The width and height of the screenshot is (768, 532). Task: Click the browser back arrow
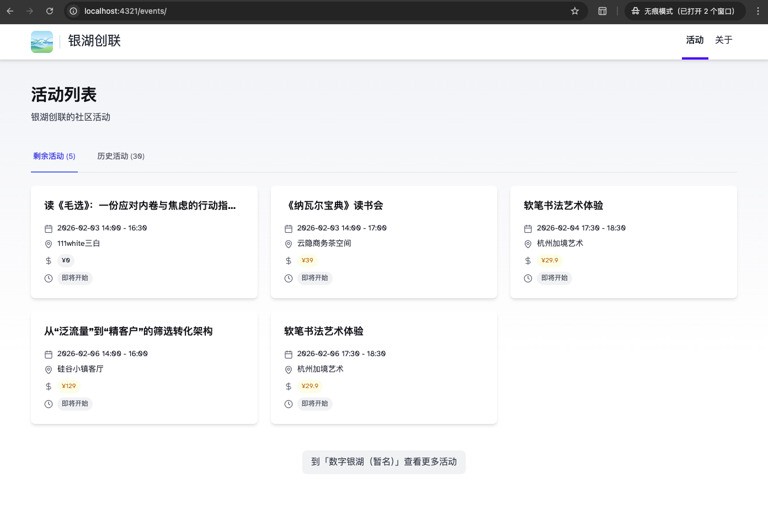[x=10, y=11]
